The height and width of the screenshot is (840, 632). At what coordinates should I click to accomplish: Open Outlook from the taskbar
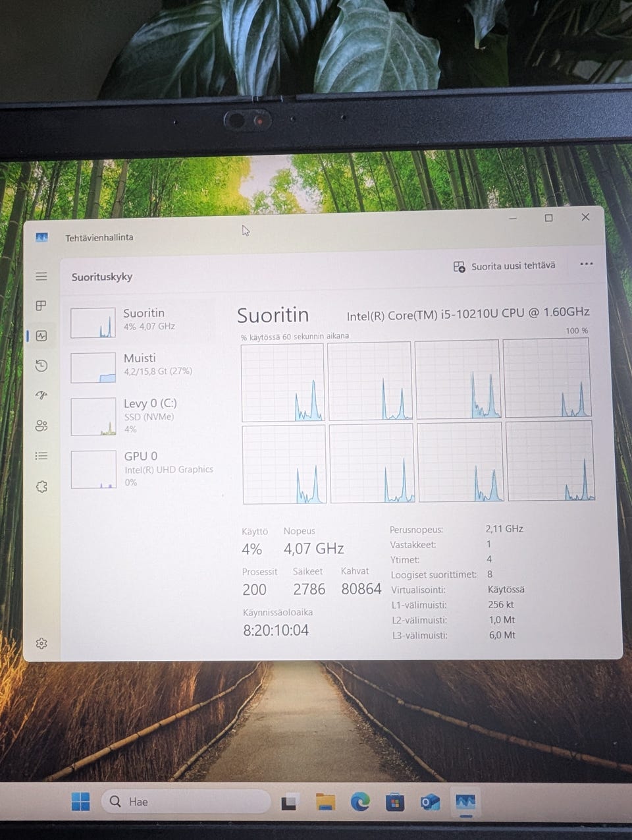pyautogui.click(x=431, y=802)
